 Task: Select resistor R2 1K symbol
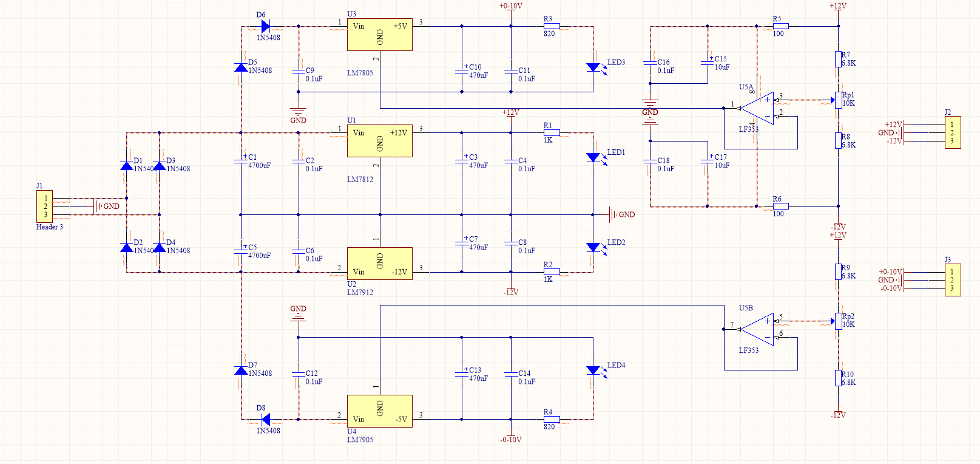click(x=552, y=272)
